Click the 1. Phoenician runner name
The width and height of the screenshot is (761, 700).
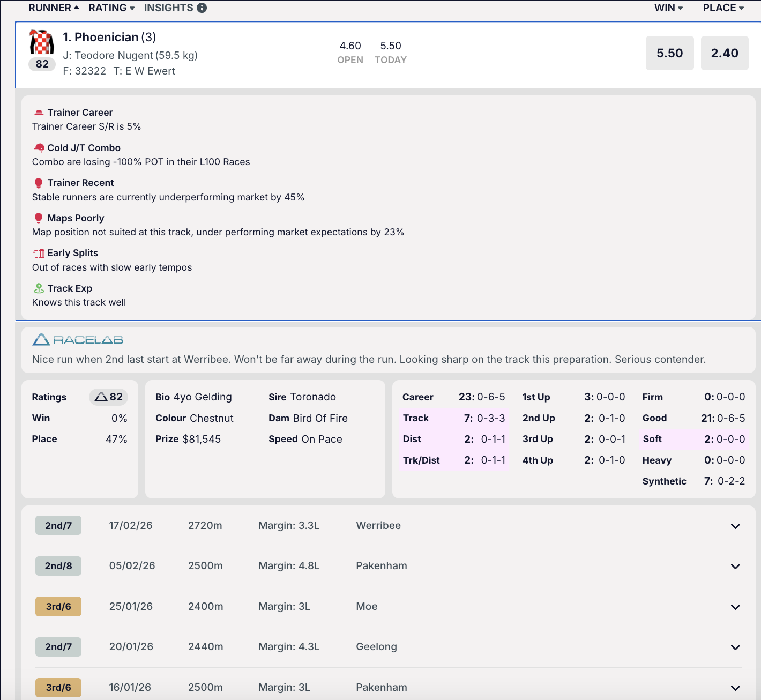click(101, 37)
